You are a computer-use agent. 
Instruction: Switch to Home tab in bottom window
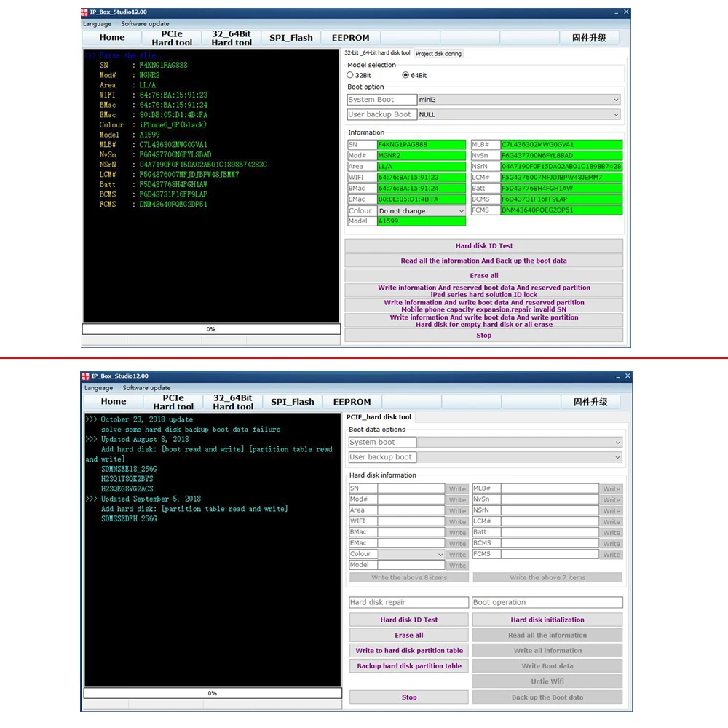pyautogui.click(x=114, y=402)
